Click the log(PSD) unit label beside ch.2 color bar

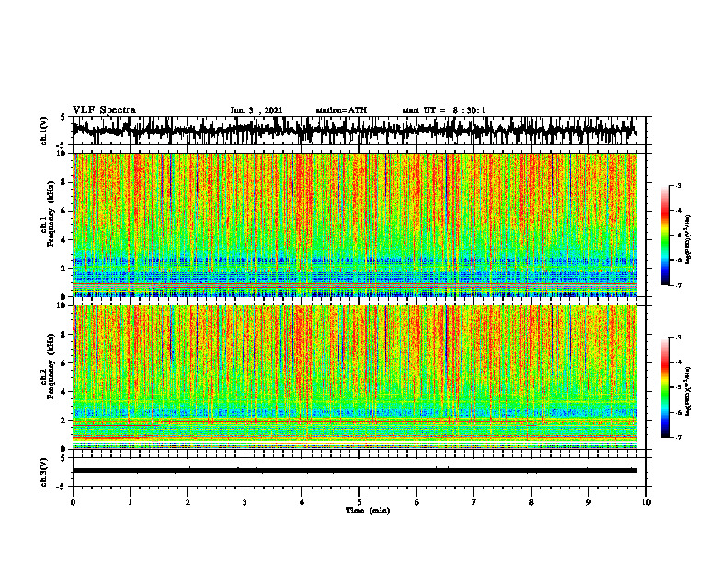click(688, 391)
